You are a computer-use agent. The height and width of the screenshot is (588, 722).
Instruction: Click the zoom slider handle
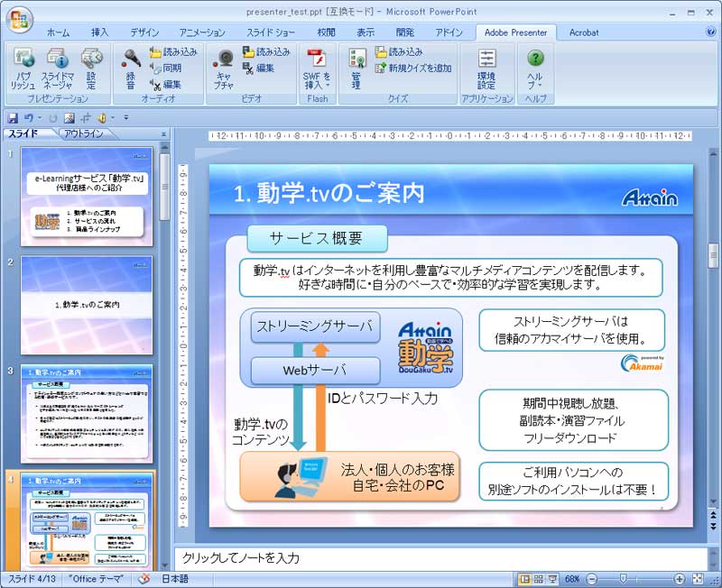pos(624,578)
